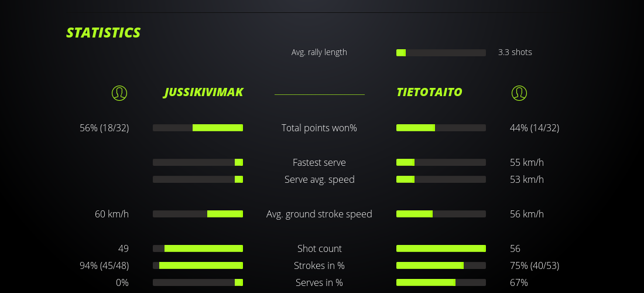Image resolution: width=644 pixels, height=293 pixels.
Task: Click Jussikivimak's Total points won bar
Action: (198, 128)
